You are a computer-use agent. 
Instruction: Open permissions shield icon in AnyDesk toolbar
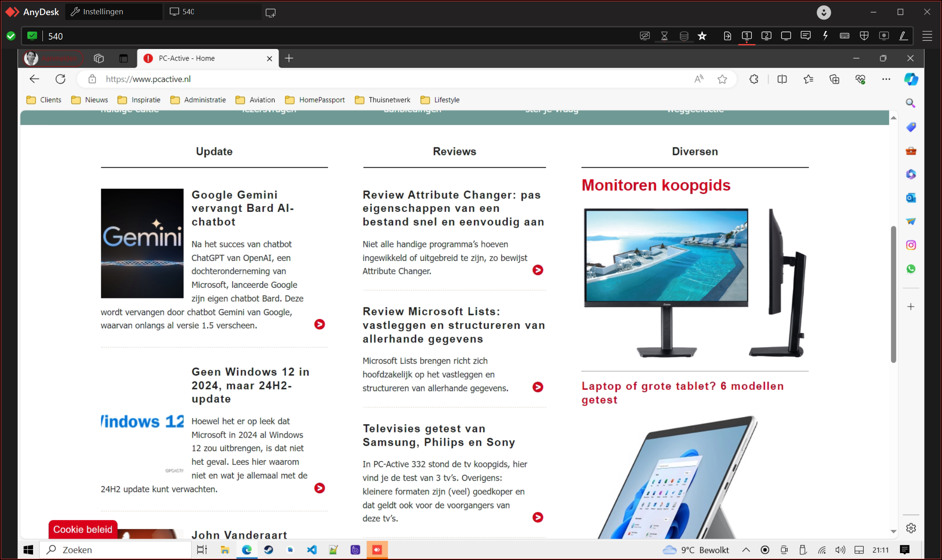864,36
